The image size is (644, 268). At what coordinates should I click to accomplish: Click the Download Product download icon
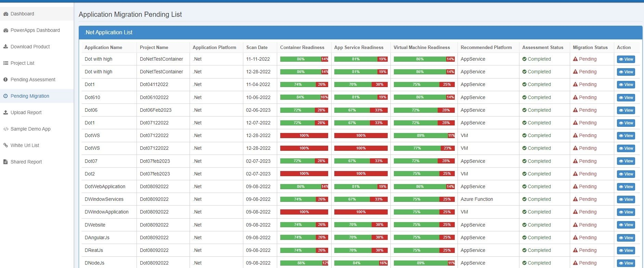click(x=6, y=47)
